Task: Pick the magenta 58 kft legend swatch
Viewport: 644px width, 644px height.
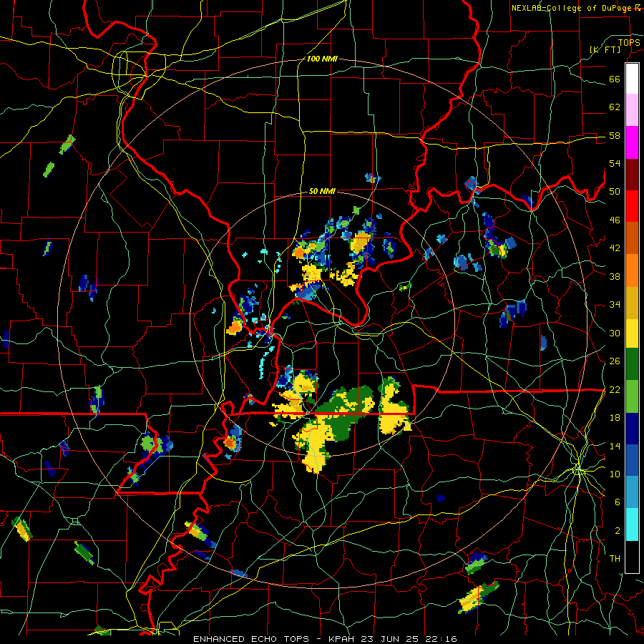Action: pyautogui.click(x=632, y=142)
